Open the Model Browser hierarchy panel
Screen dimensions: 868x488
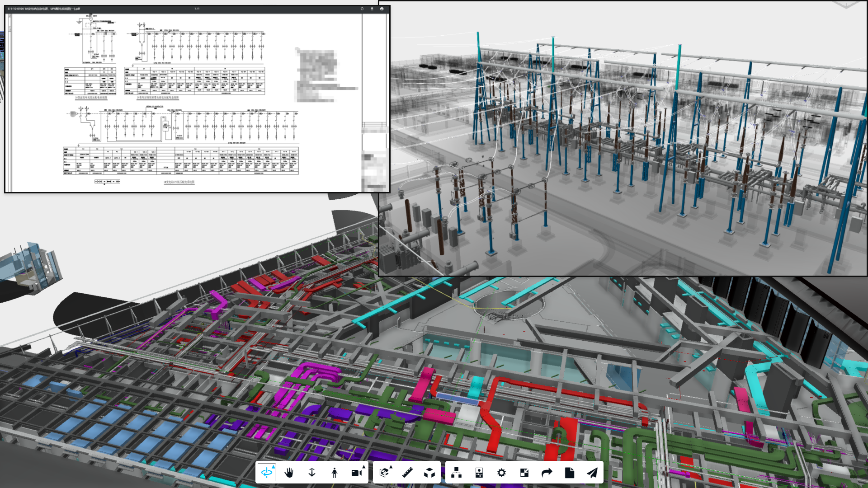(x=457, y=473)
